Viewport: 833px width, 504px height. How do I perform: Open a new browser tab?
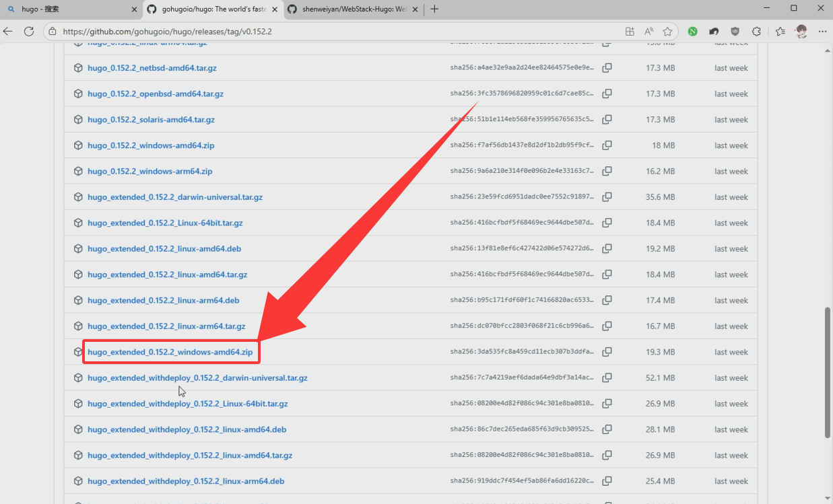pos(434,9)
